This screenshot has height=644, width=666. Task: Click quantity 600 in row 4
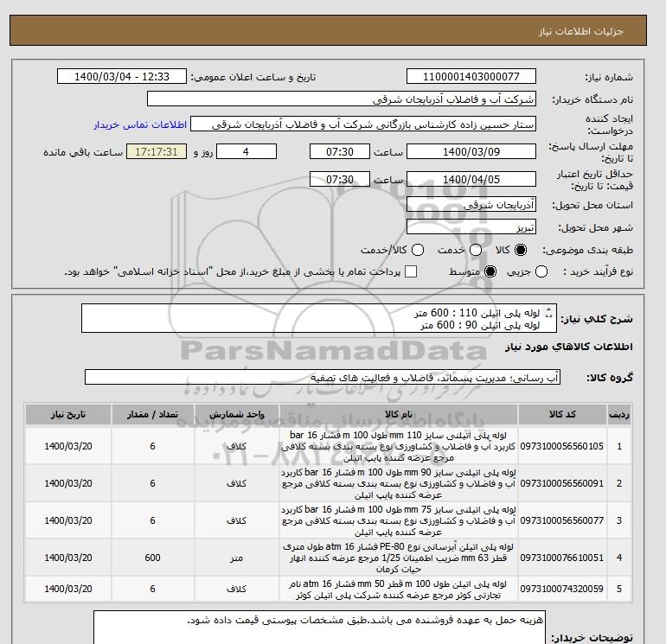pyautogui.click(x=152, y=558)
